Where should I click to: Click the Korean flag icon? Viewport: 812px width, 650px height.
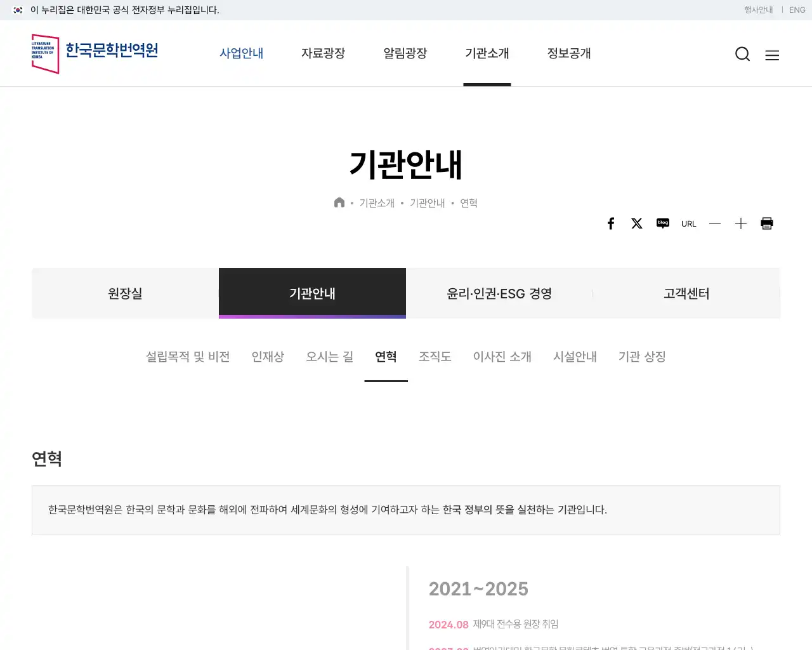(x=18, y=10)
